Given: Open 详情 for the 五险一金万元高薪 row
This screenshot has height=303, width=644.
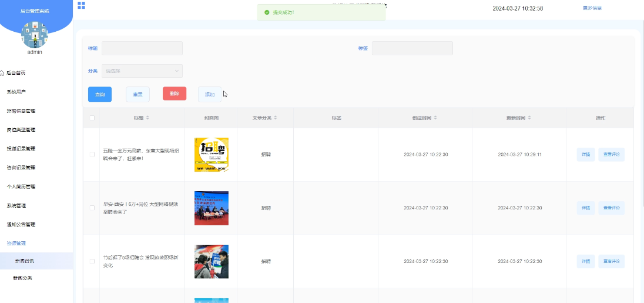Looking at the screenshot, I should click(x=586, y=155).
